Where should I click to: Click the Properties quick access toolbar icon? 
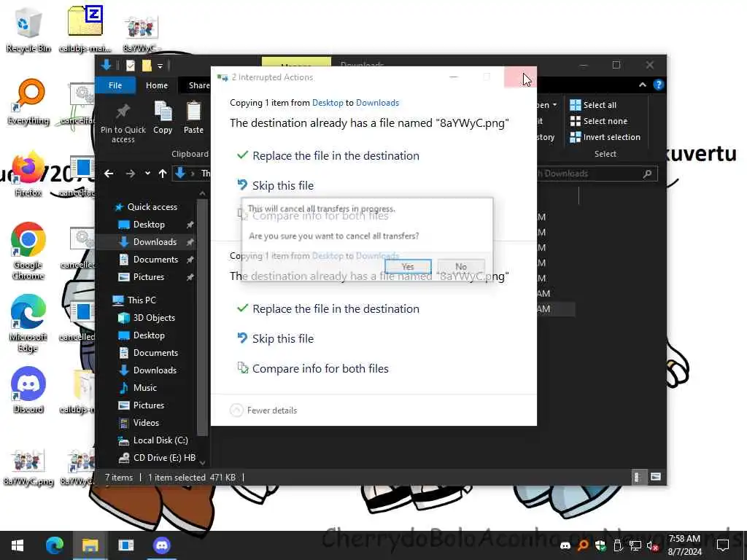pyautogui.click(x=130, y=65)
